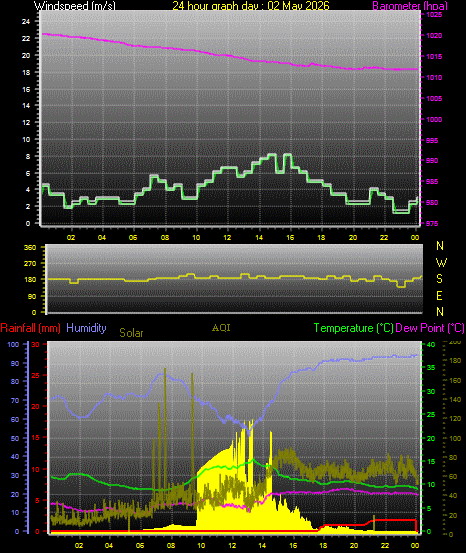This screenshot has width=466, height=553.
Task: Click the 180 wind direction scale value
Action: [x=30, y=280]
